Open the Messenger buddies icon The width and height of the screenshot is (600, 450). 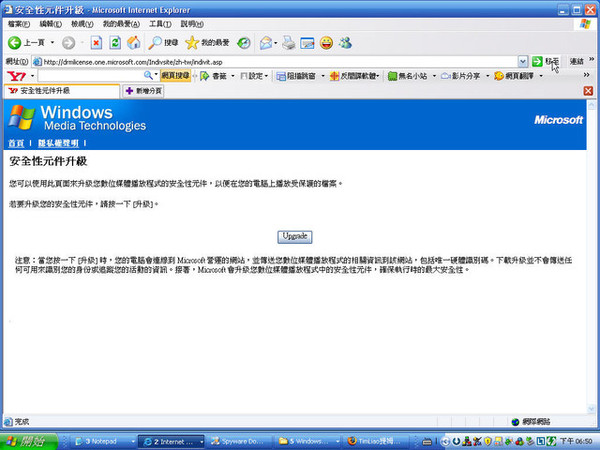(345, 43)
